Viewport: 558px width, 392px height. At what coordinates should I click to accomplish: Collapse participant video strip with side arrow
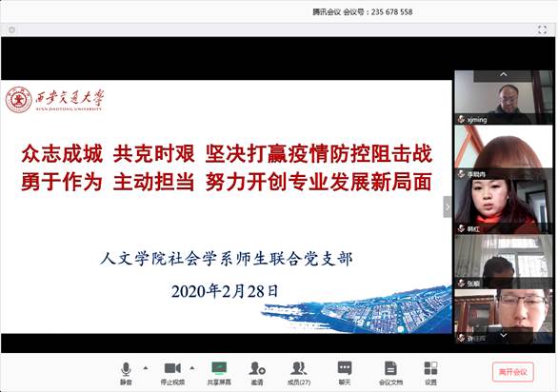pyautogui.click(x=448, y=206)
